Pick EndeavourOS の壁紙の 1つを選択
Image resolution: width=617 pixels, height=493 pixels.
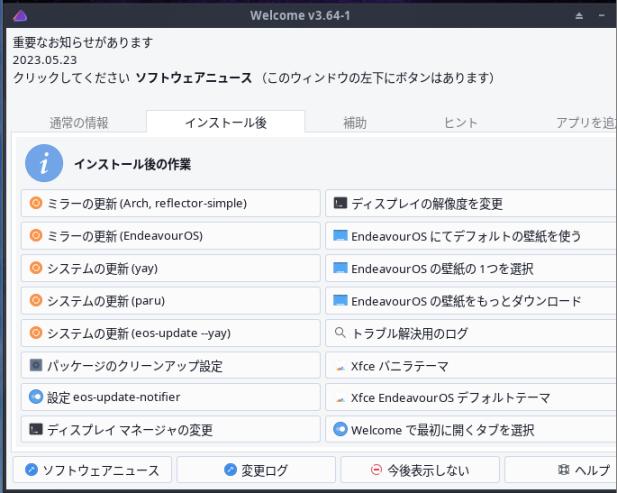pos(471,268)
